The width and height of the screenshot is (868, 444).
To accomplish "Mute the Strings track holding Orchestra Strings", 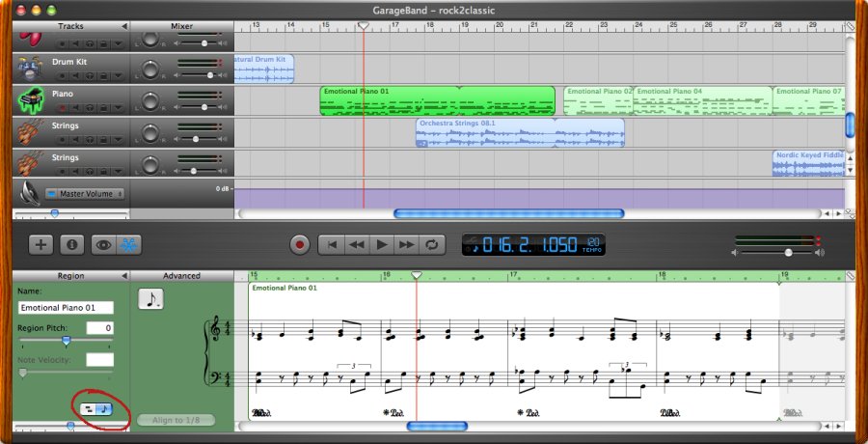I will point(76,140).
